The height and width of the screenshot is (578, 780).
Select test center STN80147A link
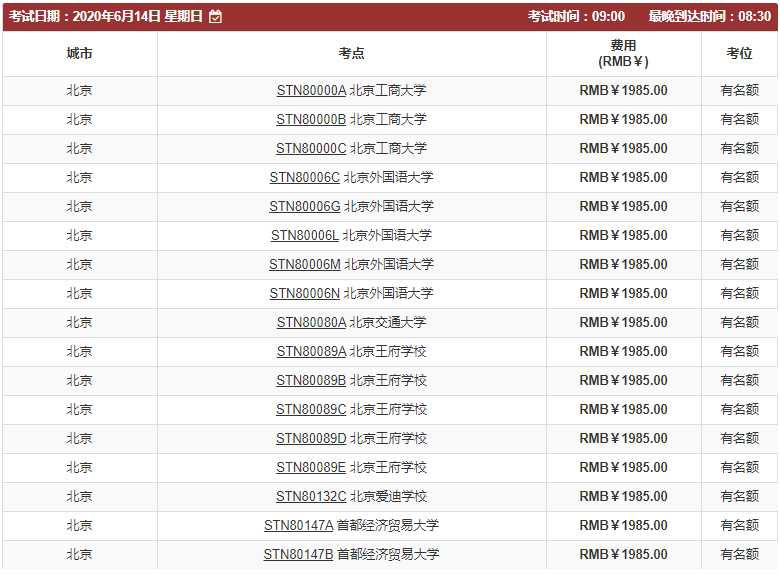point(298,526)
